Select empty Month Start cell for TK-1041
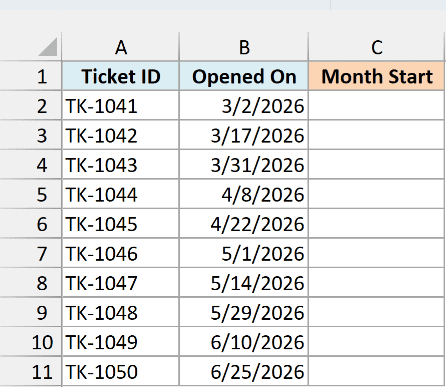 377,105
